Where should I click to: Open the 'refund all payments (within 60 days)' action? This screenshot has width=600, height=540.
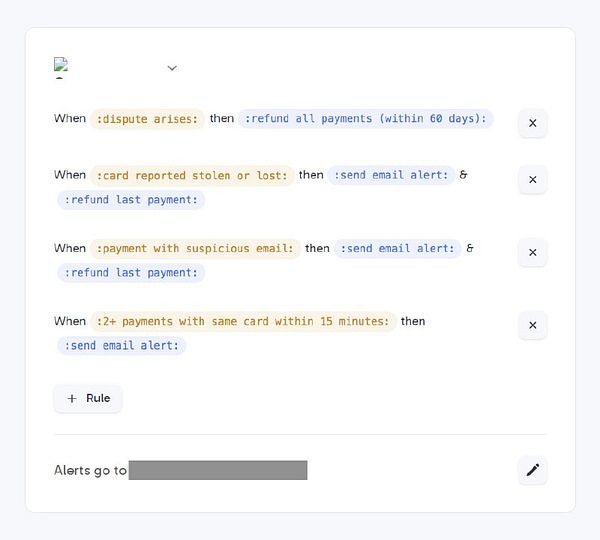pyautogui.click(x=367, y=119)
